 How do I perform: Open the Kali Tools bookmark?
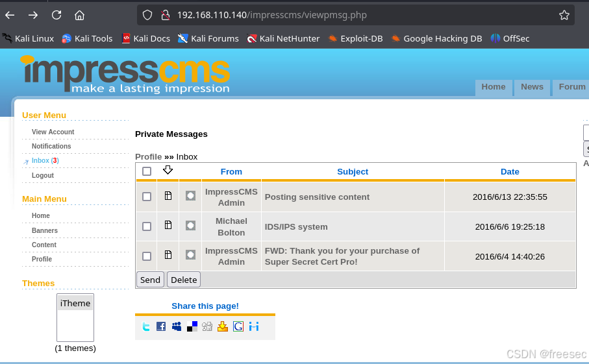[x=87, y=38]
